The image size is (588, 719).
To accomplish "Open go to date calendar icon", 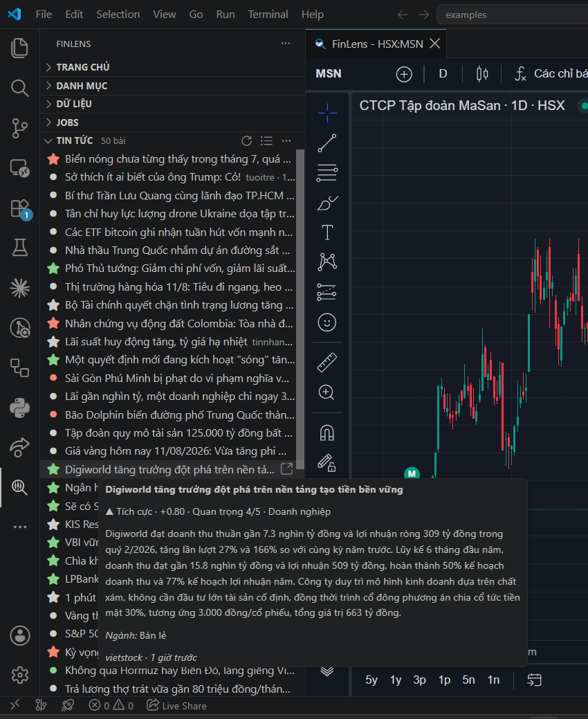I will 534,680.
